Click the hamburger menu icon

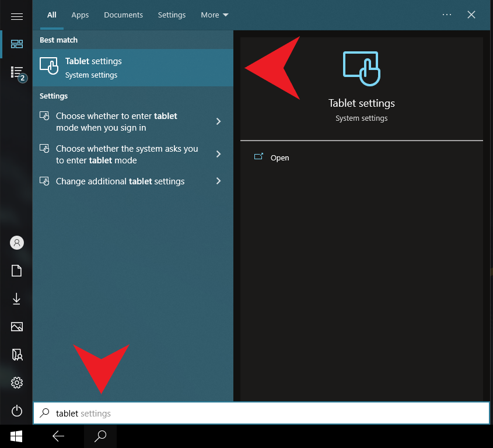(x=17, y=16)
